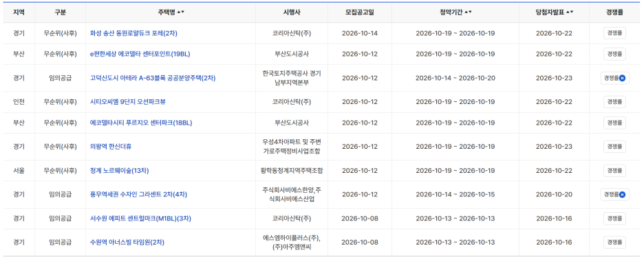The width and height of the screenshot is (644, 259).
Task: Open e편한세상 에코델타 센터포인트(19BL) link
Action: pyautogui.click(x=140, y=54)
